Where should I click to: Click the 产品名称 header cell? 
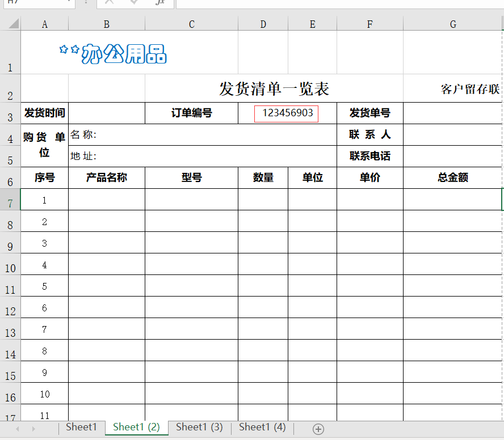[107, 177]
